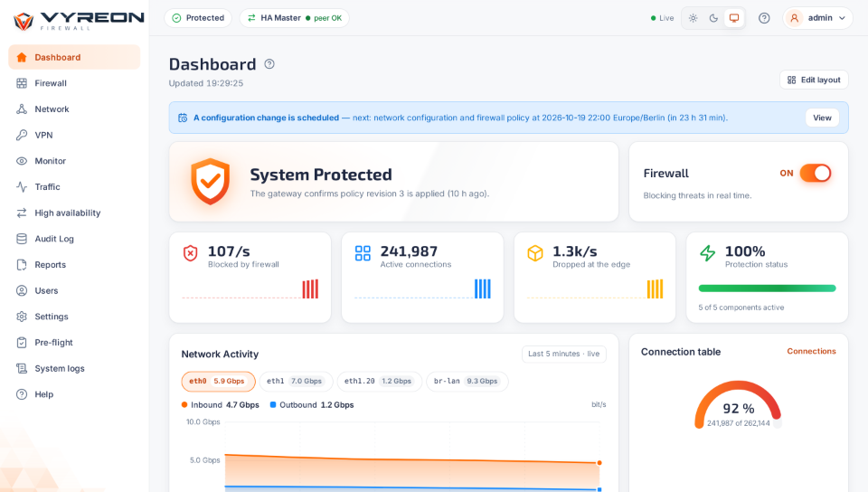Click the High availability arrows icon

[x=22, y=213]
